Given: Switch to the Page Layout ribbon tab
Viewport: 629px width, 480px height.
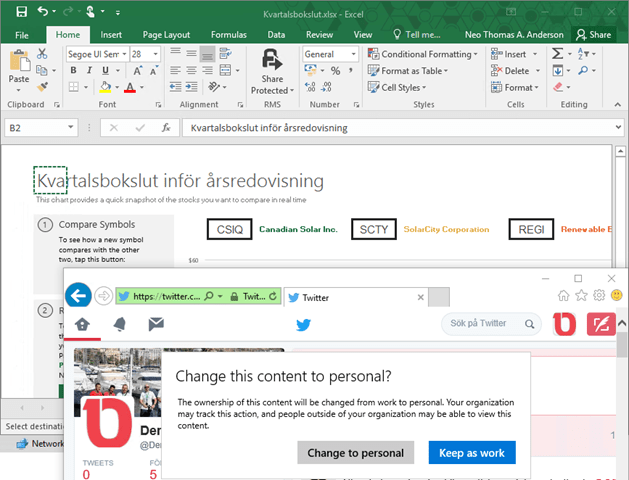Looking at the screenshot, I should pyautogui.click(x=166, y=34).
